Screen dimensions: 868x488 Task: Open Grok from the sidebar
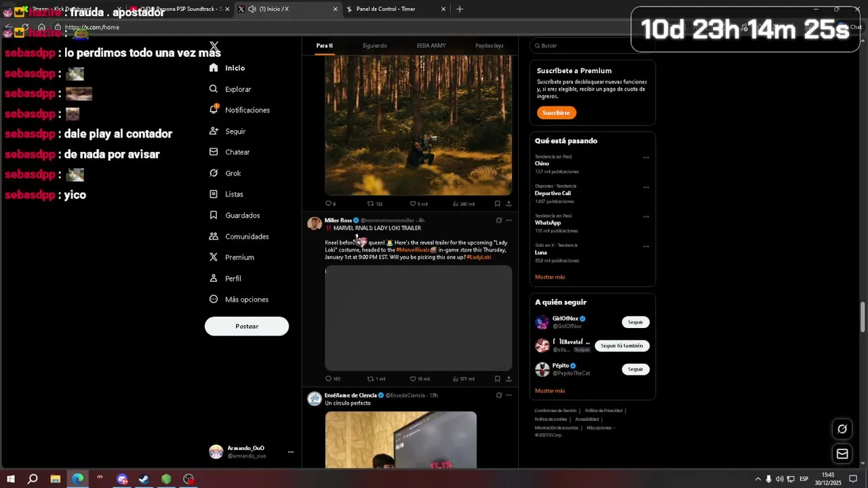(224, 173)
